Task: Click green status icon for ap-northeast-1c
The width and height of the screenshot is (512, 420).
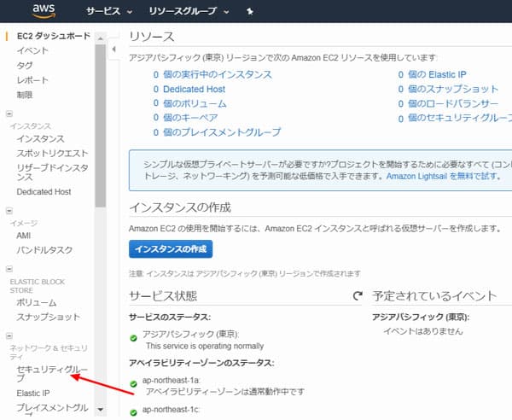Action: (x=133, y=413)
